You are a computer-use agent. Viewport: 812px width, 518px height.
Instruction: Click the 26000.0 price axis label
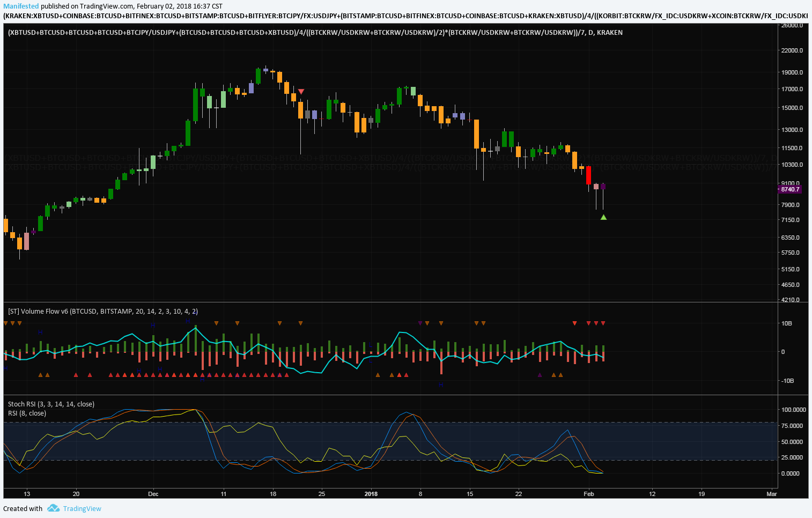(x=792, y=25)
